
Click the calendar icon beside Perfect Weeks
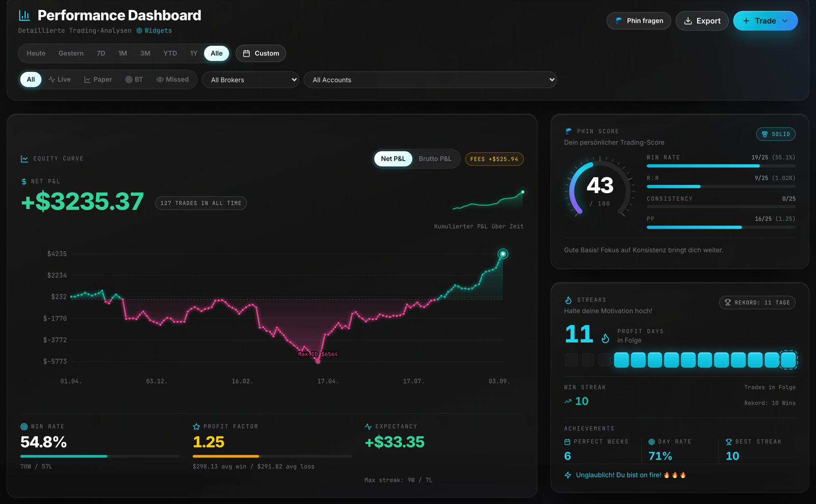pos(568,442)
